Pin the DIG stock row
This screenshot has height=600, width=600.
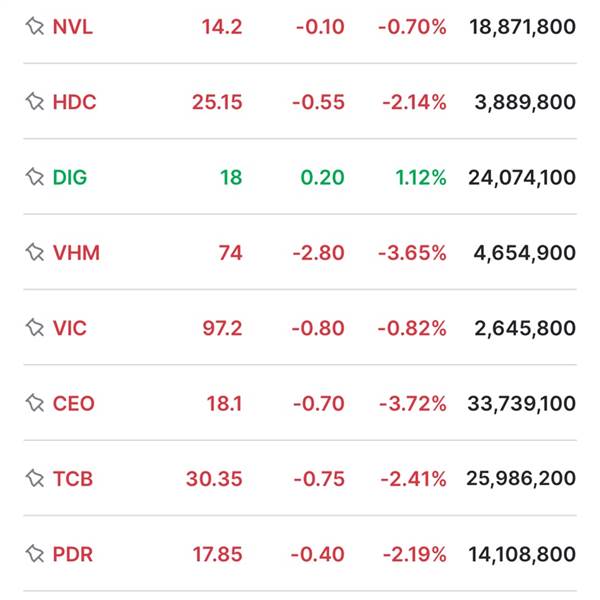tap(35, 178)
